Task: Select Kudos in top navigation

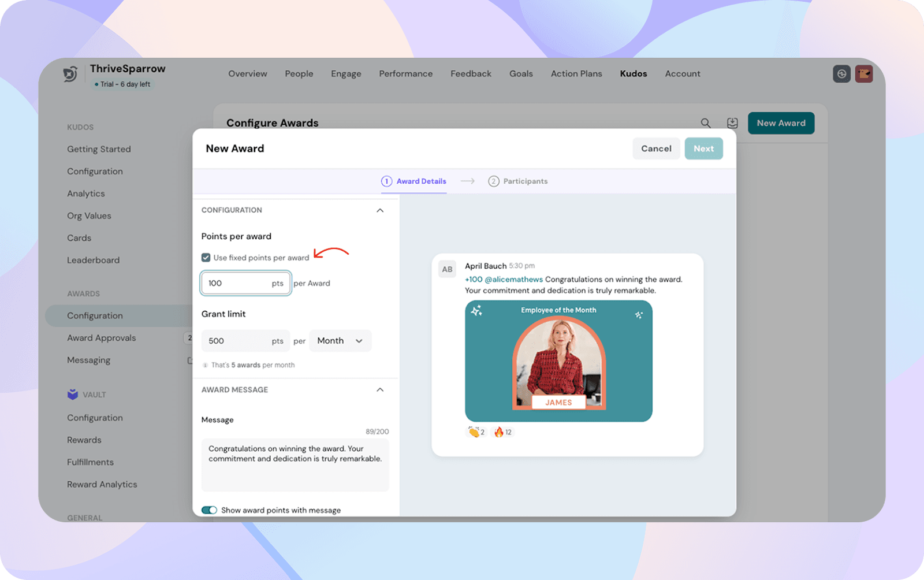Action: [x=634, y=74]
